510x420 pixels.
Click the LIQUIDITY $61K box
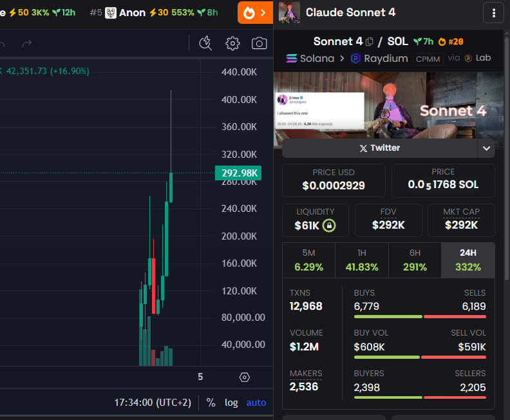point(315,220)
